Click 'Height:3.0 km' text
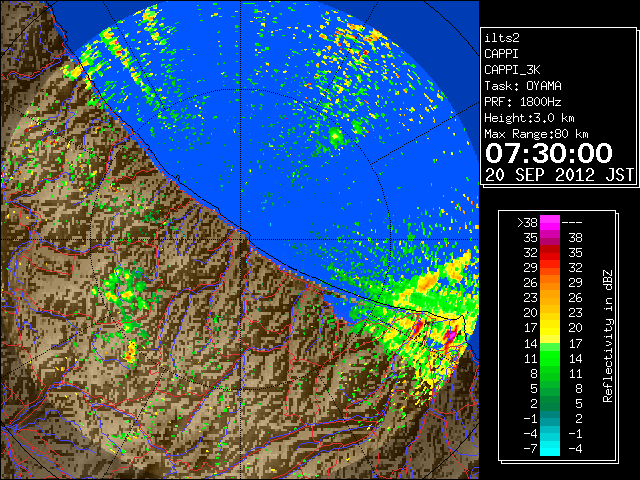The width and height of the screenshot is (640, 480). pyautogui.click(x=529, y=118)
